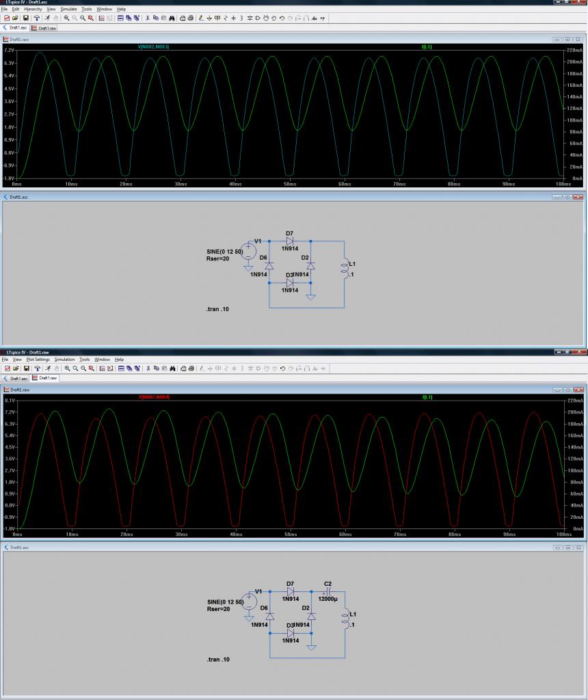Select Label Net tool in top toolbar

pos(217,18)
